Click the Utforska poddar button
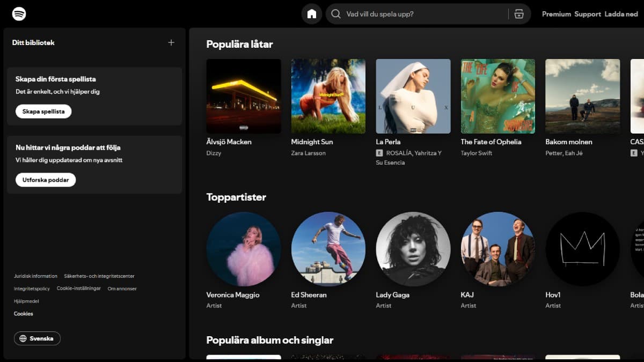Image resolution: width=644 pixels, height=362 pixels. pyautogui.click(x=45, y=180)
